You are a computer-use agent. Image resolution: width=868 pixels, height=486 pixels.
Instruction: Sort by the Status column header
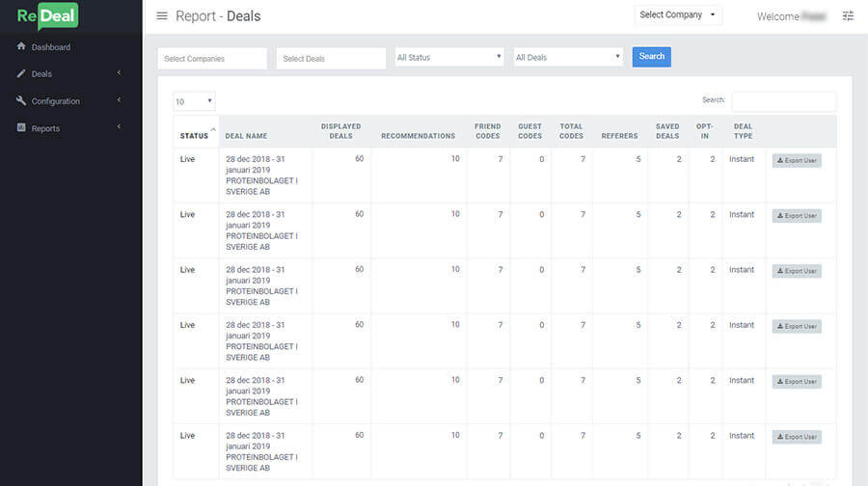point(196,132)
